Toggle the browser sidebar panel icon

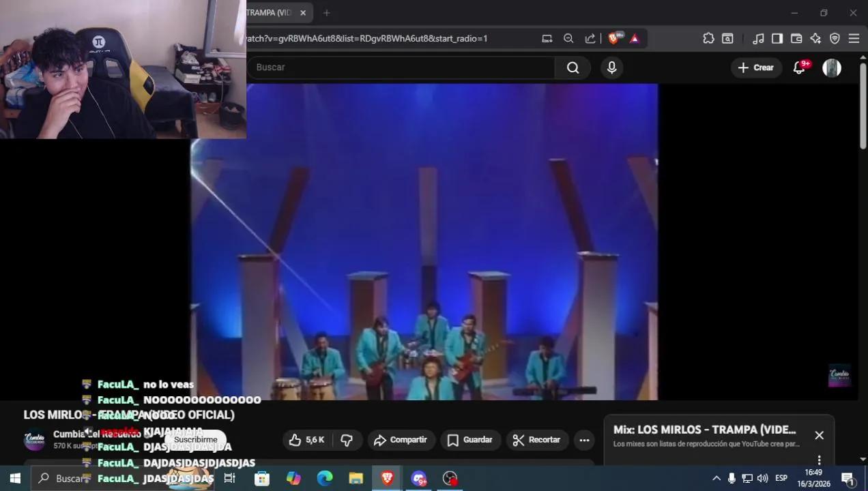pos(777,39)
